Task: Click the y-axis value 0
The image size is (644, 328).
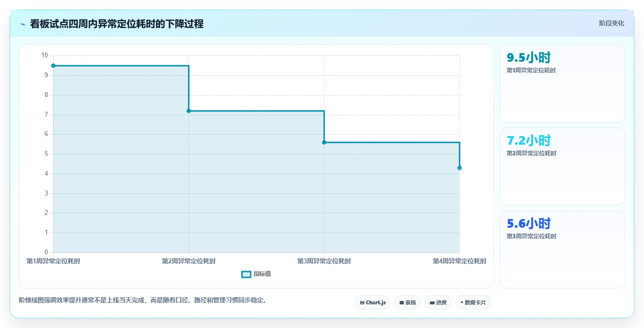Action: coord(46,252)
